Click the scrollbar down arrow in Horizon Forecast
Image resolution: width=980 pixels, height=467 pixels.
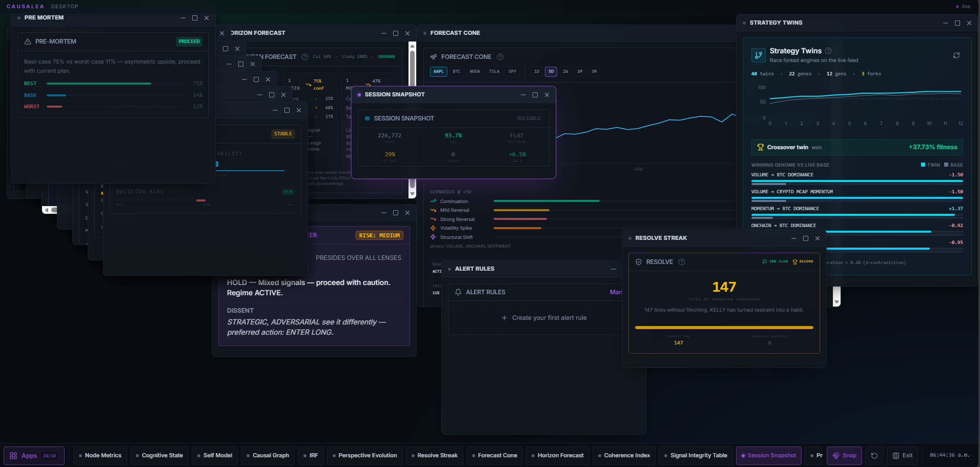(412, 194)
